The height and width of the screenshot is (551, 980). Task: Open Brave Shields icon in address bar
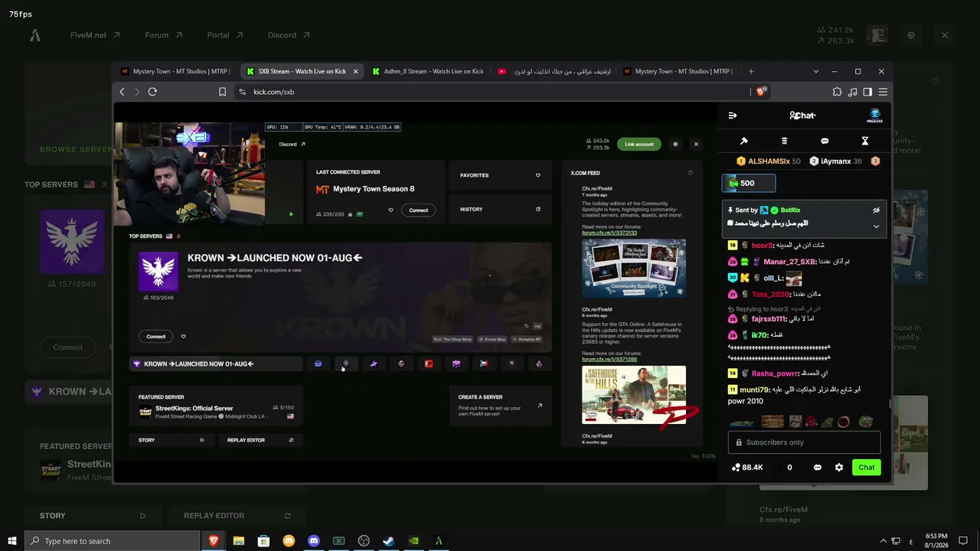coord(761,92)
